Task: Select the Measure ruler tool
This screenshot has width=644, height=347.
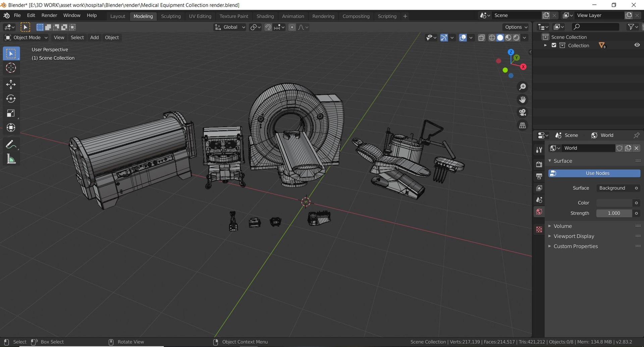Action: 11,159
